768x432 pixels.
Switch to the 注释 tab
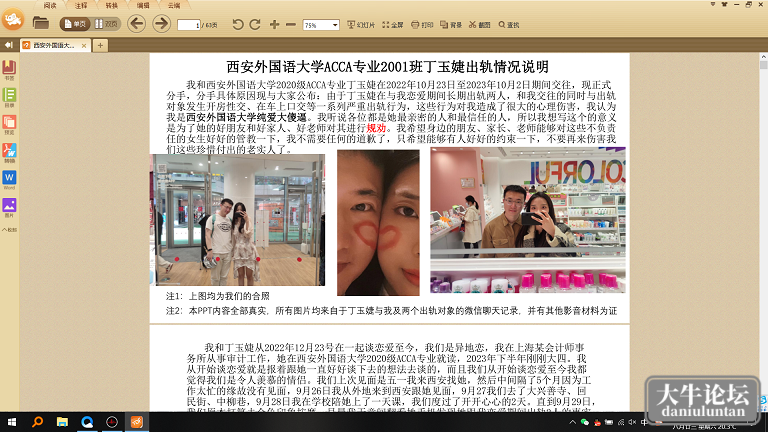[81, 5]
